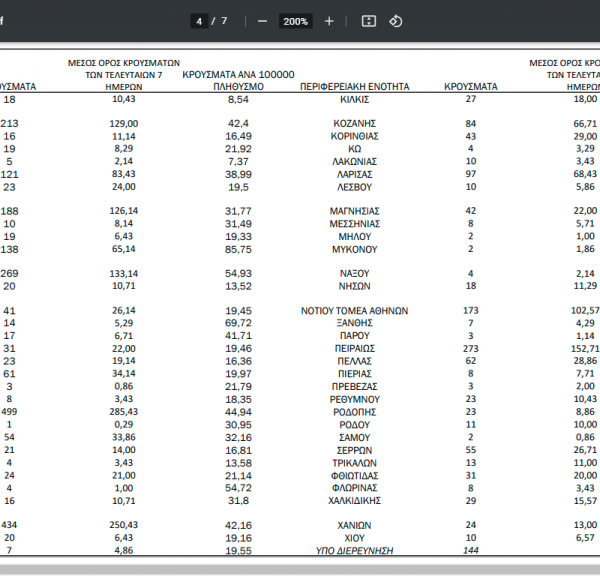The image size is (600, 576).
Task: Click the 129,00 seven-day average value
Action: point(124,124)
